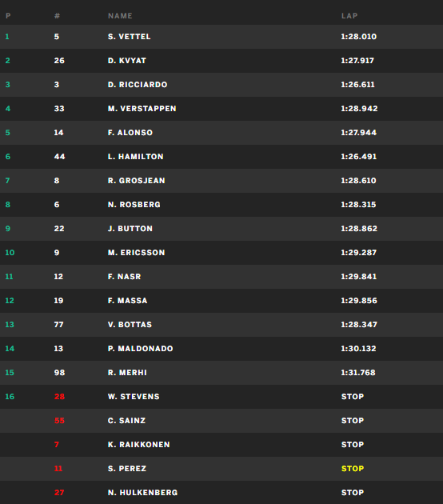Click N. Rosberg position 8
Image resolution: width=443 pixels, height=504 pixels.
8,205
